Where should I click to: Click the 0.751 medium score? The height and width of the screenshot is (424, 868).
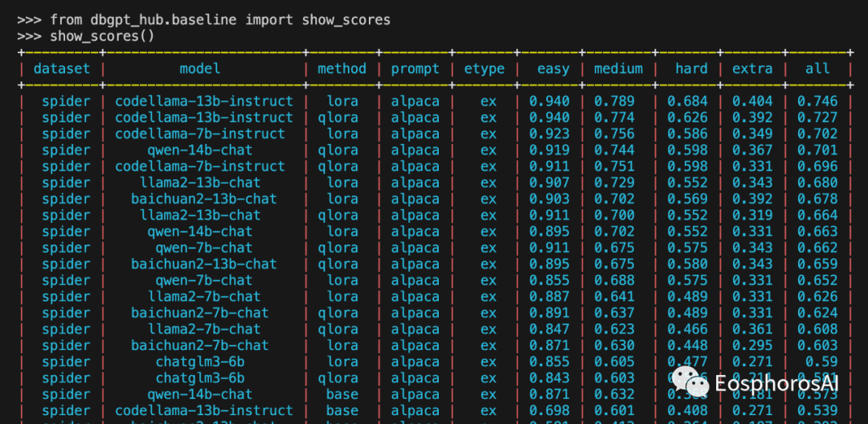tap(615, 167)
